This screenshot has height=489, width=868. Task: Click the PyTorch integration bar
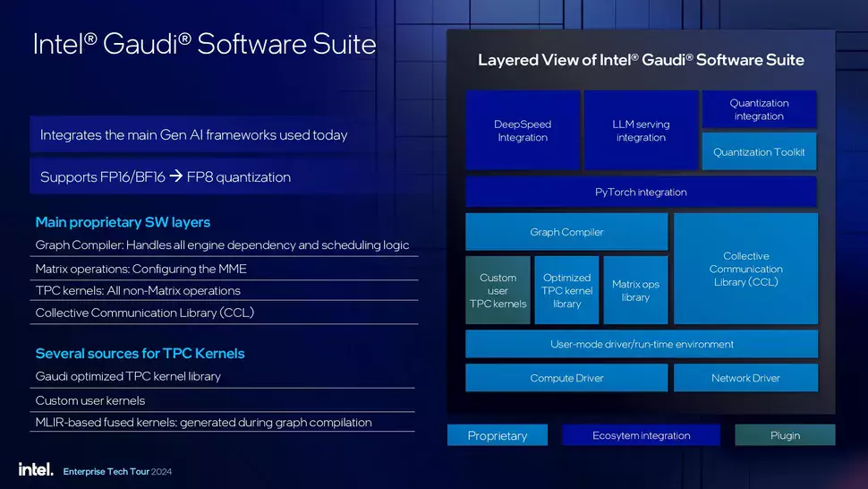coord(641,192)
